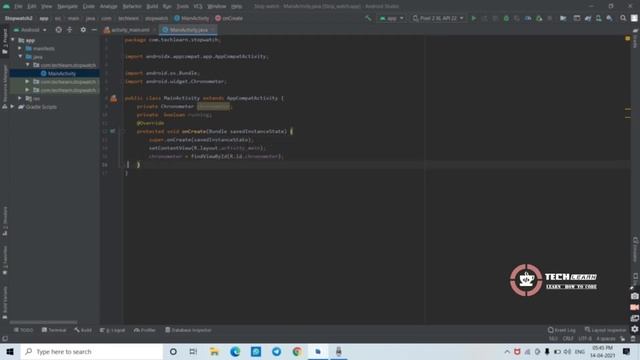Screen dimensions: 640x360
Task: Open the Tools menu
Action: pos(182,7)
